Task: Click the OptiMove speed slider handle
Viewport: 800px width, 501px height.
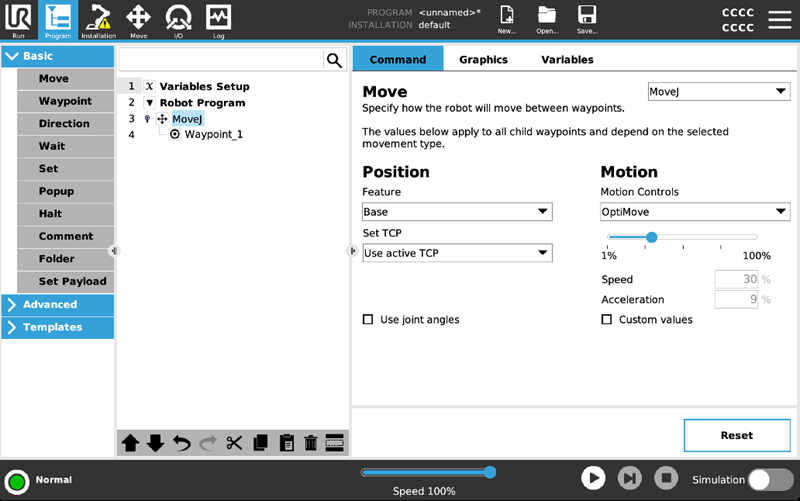Action: click(651, 238)
